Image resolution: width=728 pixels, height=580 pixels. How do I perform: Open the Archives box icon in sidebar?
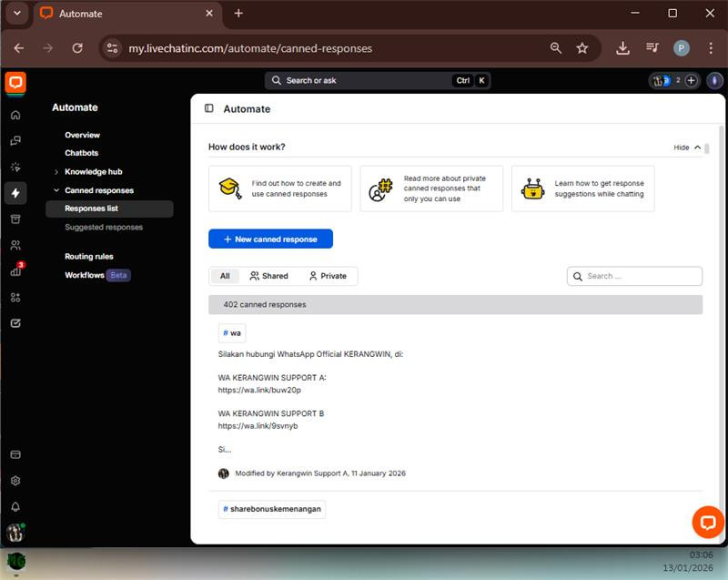[15, 219]
